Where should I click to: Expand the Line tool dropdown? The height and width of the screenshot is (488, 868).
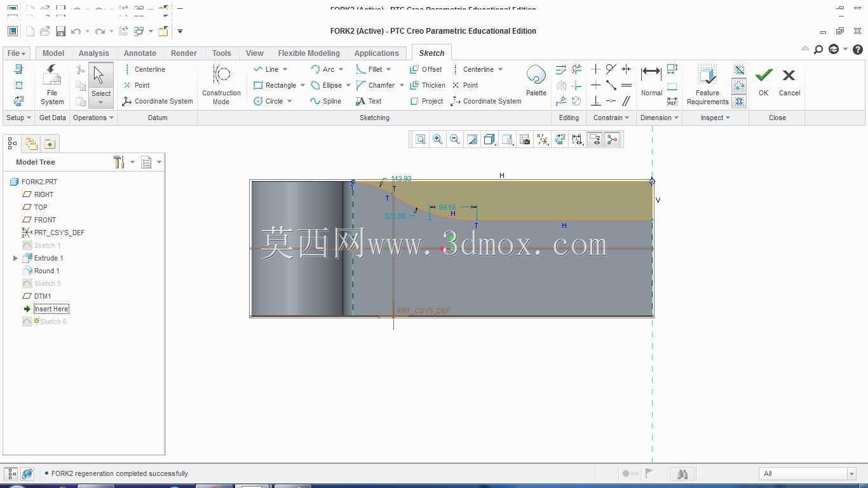click(285, 69)
